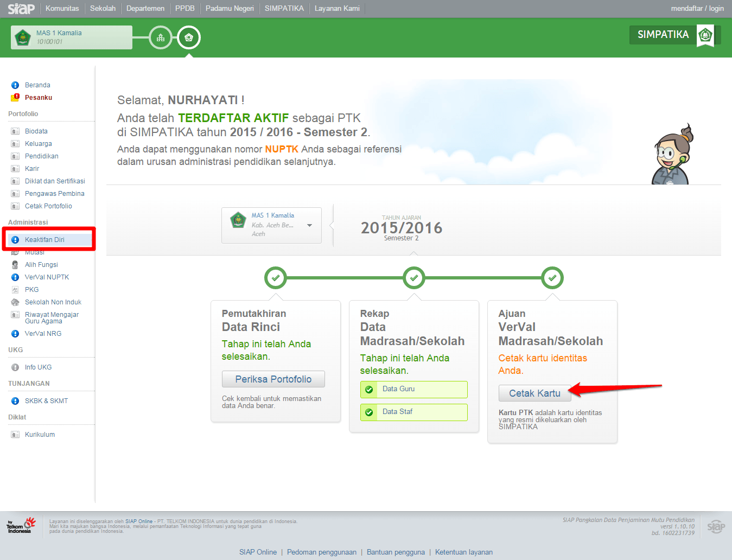Click the Diklat dan Sertifikasi icon
732x560 pixels.
pyautogui.click(x=15, y=181)
